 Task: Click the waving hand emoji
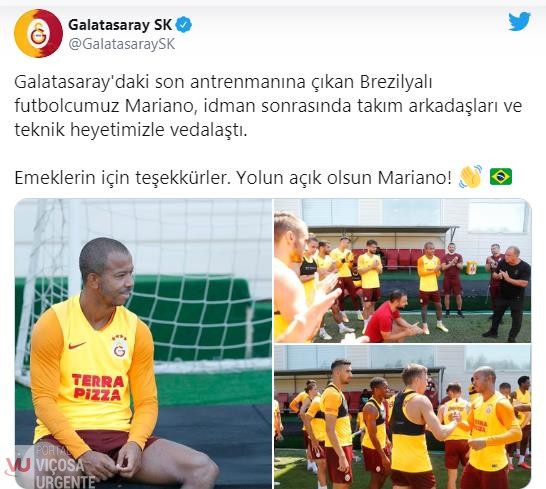pos(470,177)
